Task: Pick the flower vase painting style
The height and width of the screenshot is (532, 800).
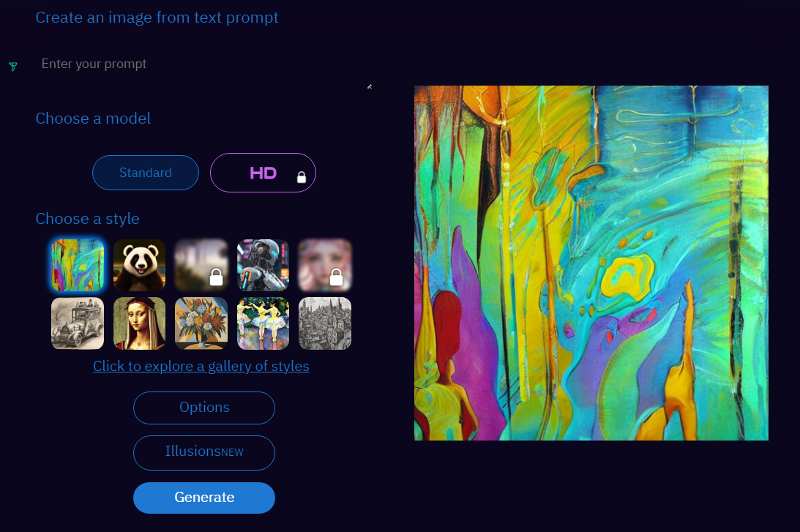Action: 201,323
